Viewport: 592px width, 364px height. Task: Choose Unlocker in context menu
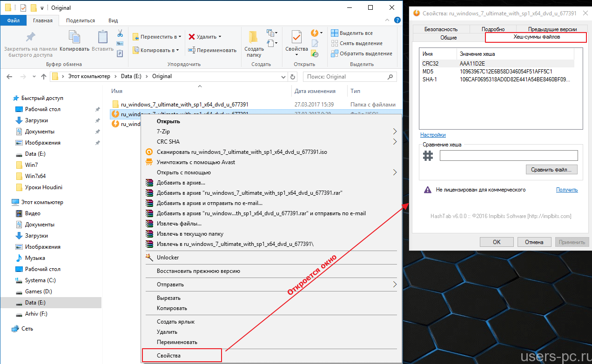[x=271, y=258]
